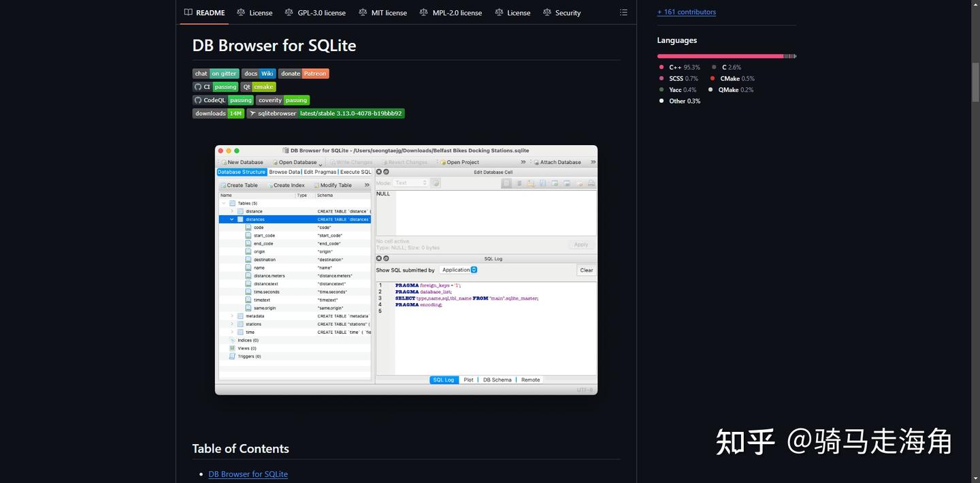The image size is (980, 483).
Task: Click the DB Browser application screenshot image
Action: point(406,270)
